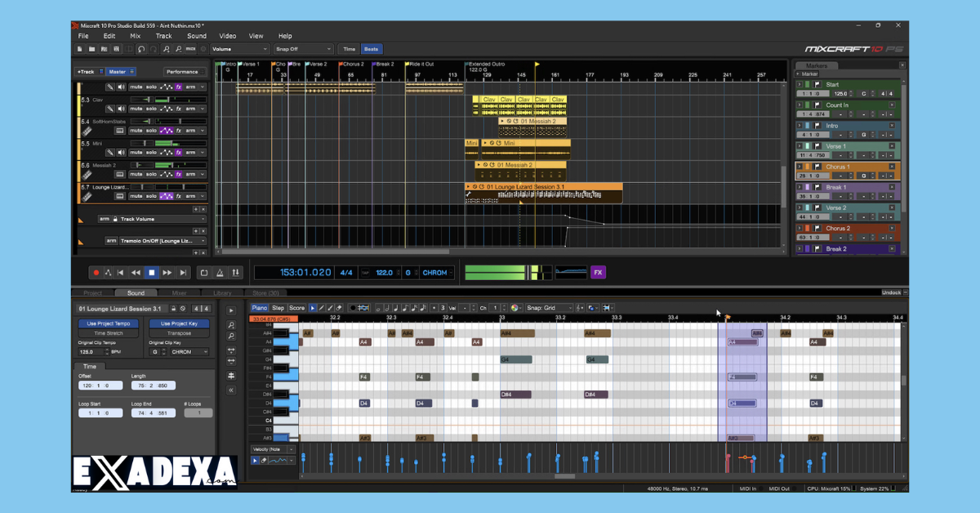The image size is (980, 513).
Task: Select the eraser tool in the piano roll toolbar
Action: (x=338, y=307)
